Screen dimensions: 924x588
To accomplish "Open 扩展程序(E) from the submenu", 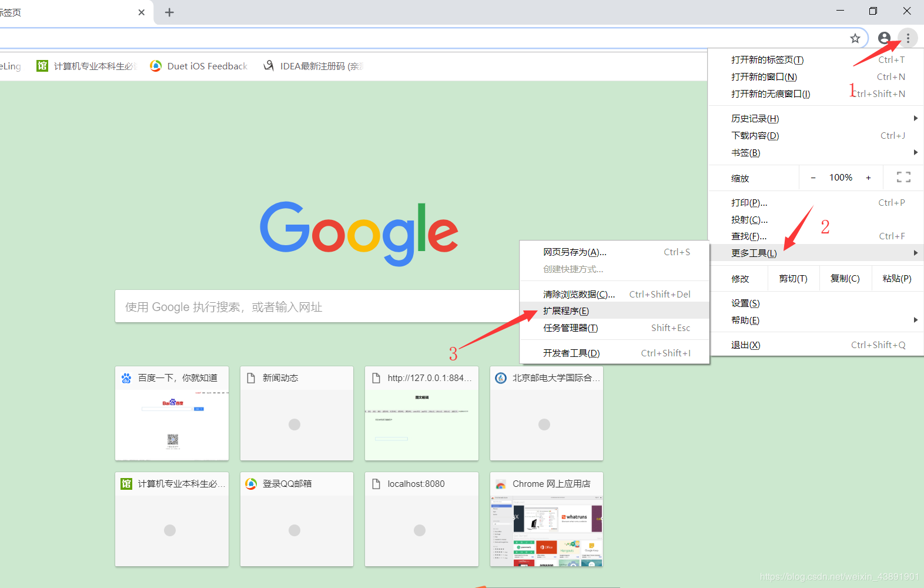I will [615, 311].
